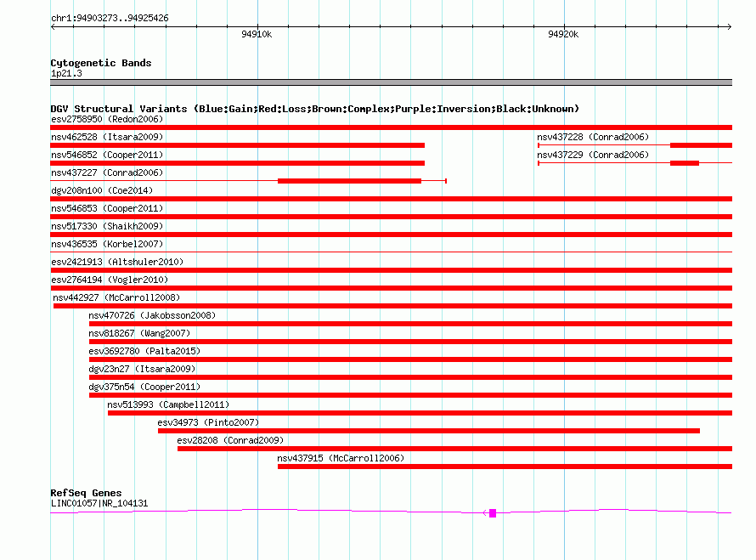The image size is (756, 560).
Task: Select esv2421913 (Altshuler2010) label
Action: tap(117, 262)
